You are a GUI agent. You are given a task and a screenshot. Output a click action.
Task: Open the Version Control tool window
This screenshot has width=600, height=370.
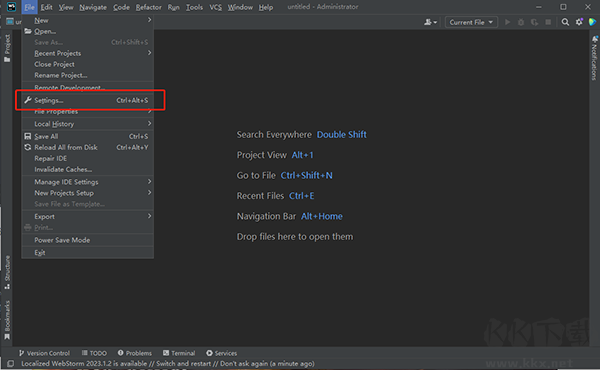[44, 353]
